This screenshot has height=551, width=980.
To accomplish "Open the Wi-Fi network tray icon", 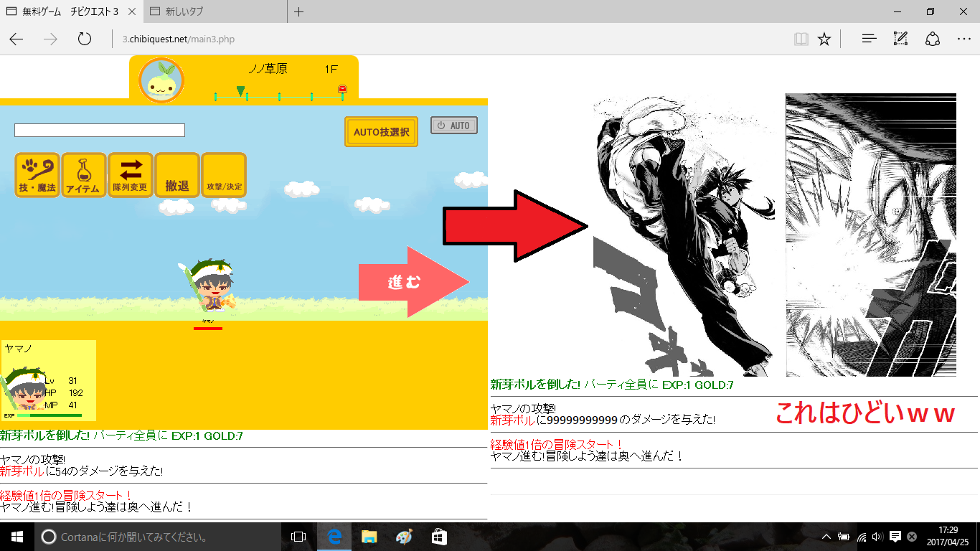I will point(861,537).
